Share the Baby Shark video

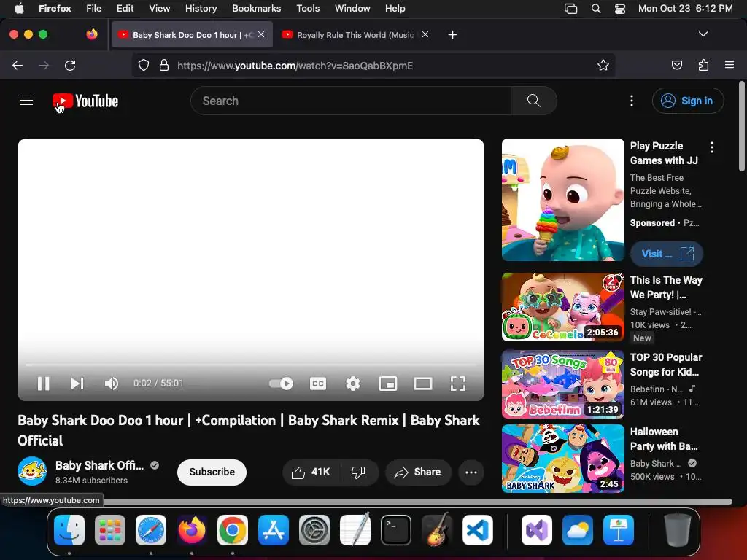[x=418, y=472]
